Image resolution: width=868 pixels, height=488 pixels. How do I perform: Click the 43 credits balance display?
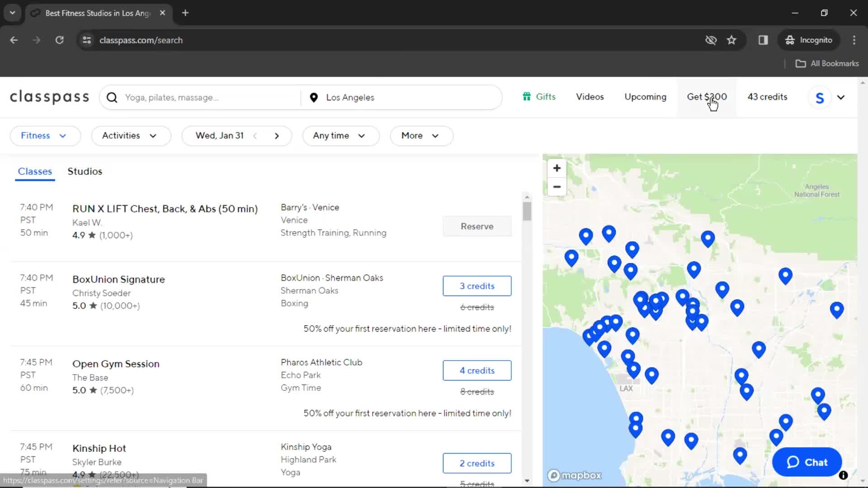[767, 97]
